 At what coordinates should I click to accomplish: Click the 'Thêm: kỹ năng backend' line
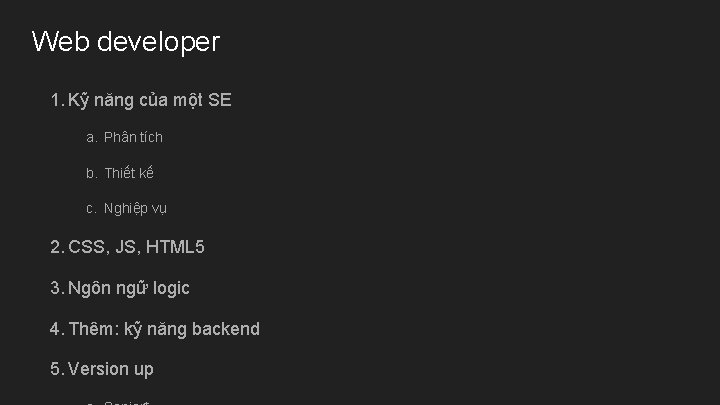click(164, 329)
